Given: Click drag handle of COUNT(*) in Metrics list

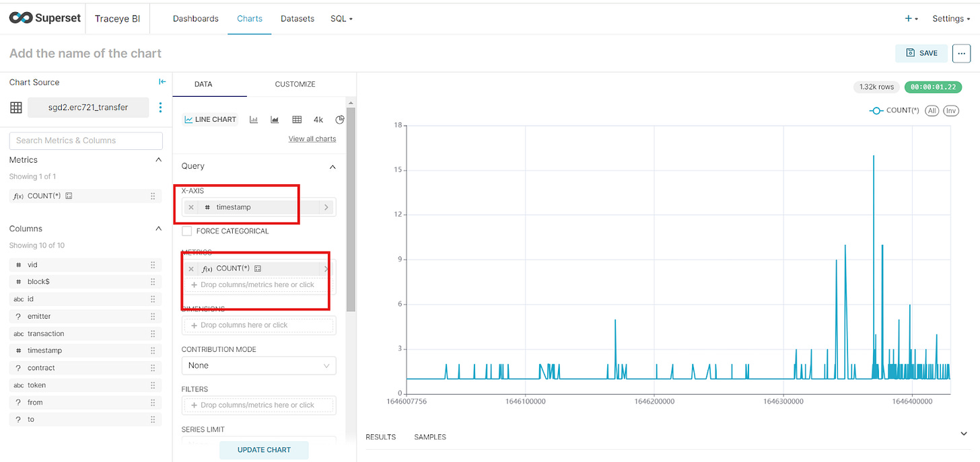Looking at the screenshot, I should [153, 196].
